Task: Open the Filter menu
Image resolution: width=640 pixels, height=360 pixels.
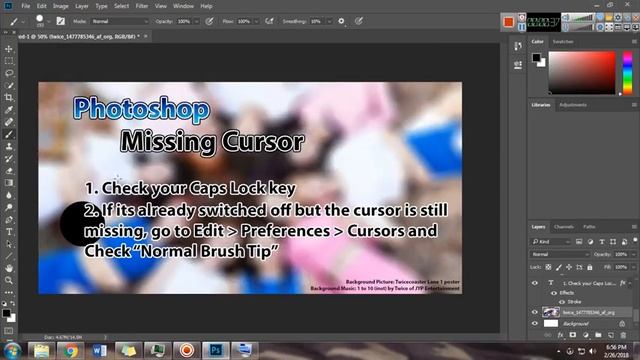Action: point(142,6)
